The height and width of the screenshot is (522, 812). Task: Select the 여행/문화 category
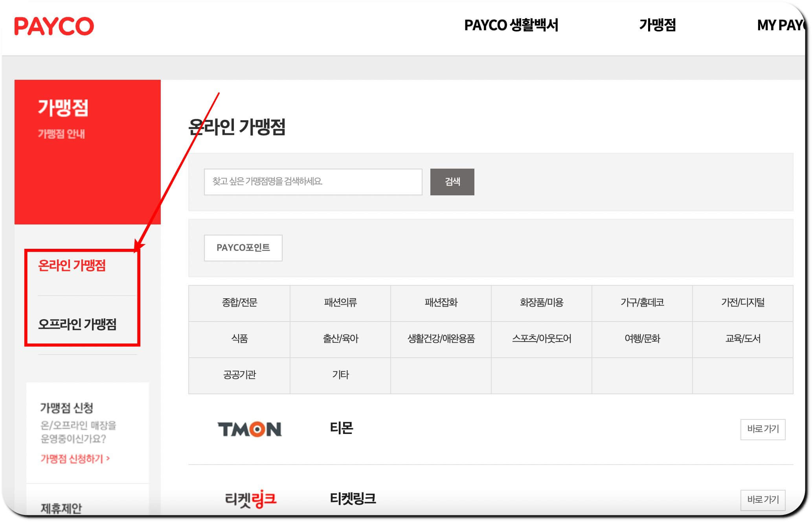point(642,339)
